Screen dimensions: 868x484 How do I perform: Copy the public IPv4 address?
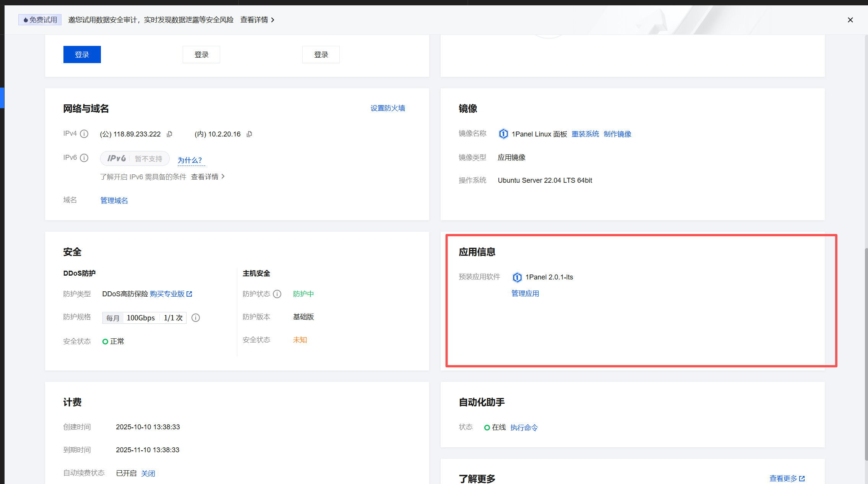pyautogui.click(x=169, y=134)
